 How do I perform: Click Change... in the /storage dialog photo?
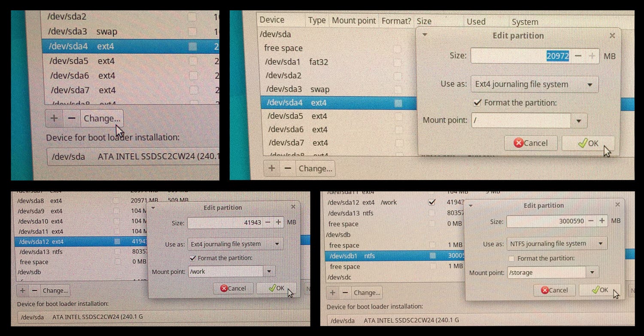(x=367, y=293)
